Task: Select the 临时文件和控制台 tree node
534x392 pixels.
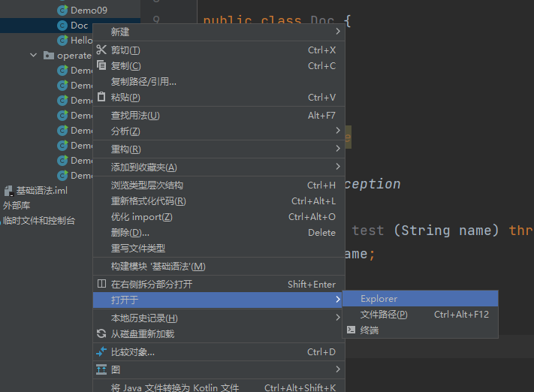Action: pyautogui.click(x=39, y=221)
